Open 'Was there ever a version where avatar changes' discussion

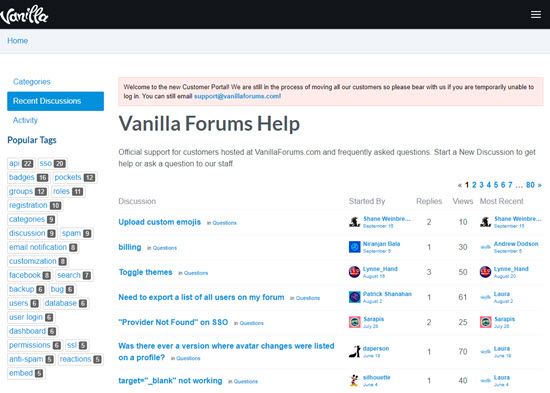226,352
